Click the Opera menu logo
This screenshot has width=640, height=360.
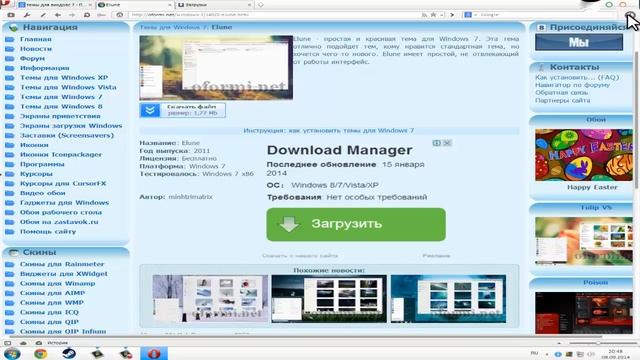pyautogui.click(x=5, y=4)
